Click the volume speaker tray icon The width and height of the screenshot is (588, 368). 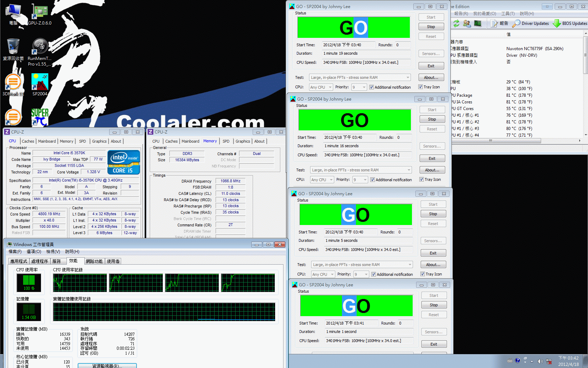(540, 361)
